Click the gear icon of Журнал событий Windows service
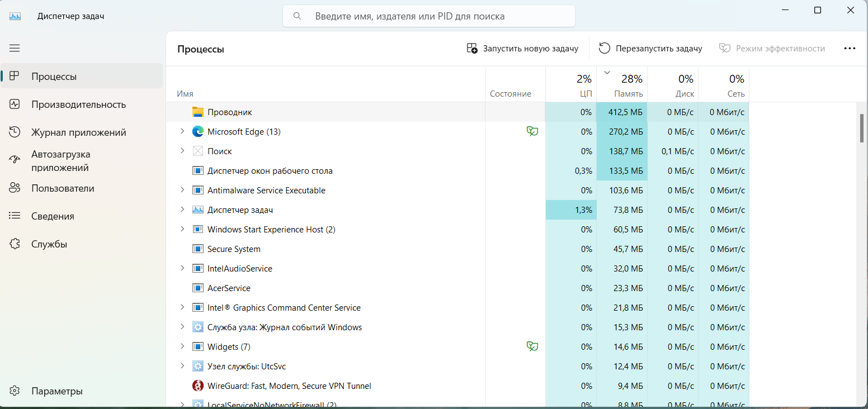This screenshot has width=868, height=409. tap(197, 327)
